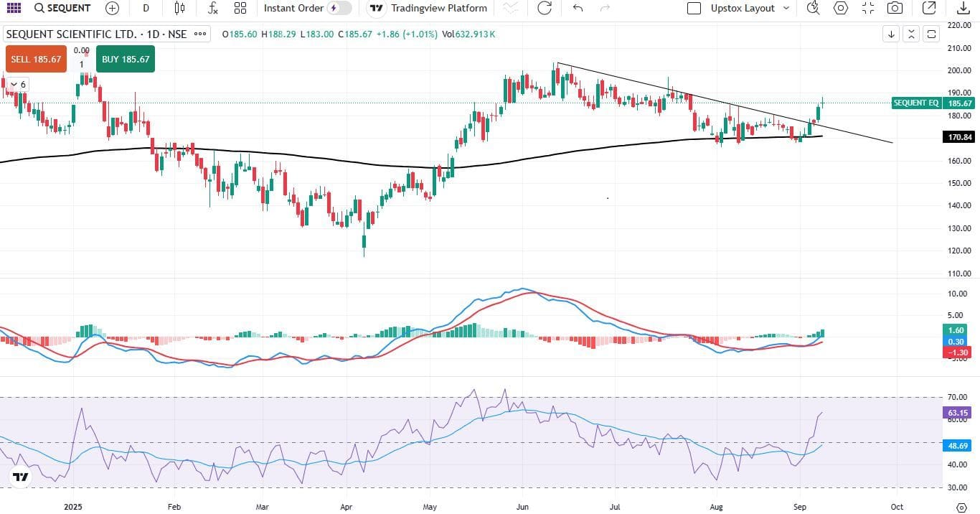Take a chart snapshot with camera icon
Image resolution: width=980 pixels, height=514 pixels.
click(895, 8)
